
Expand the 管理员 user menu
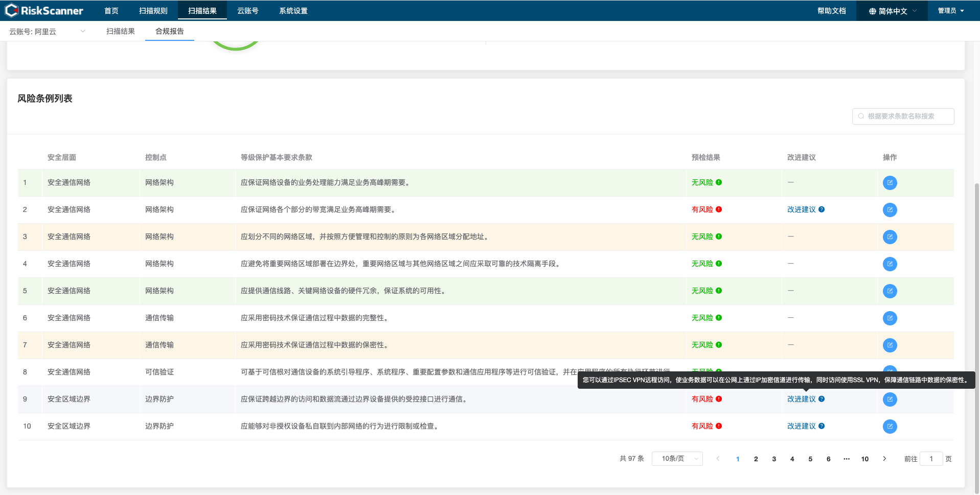pos(950,11)
